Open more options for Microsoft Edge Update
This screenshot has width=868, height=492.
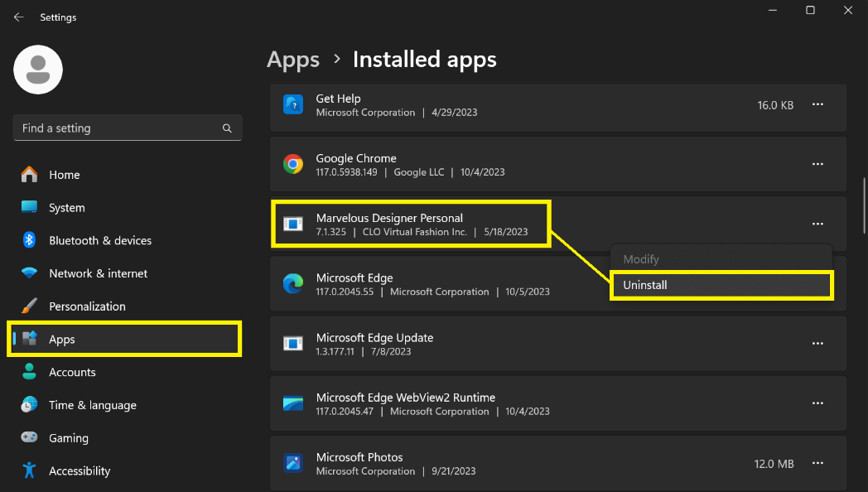pyautogui.click(x=817, y=344)
